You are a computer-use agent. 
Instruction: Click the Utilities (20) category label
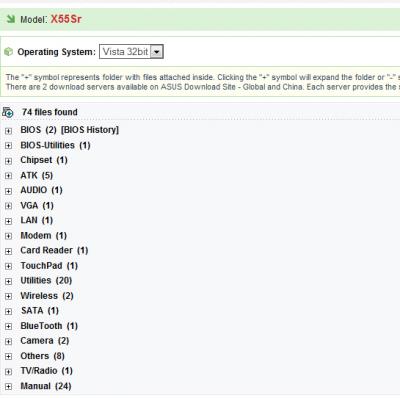[x=46, y=280]
